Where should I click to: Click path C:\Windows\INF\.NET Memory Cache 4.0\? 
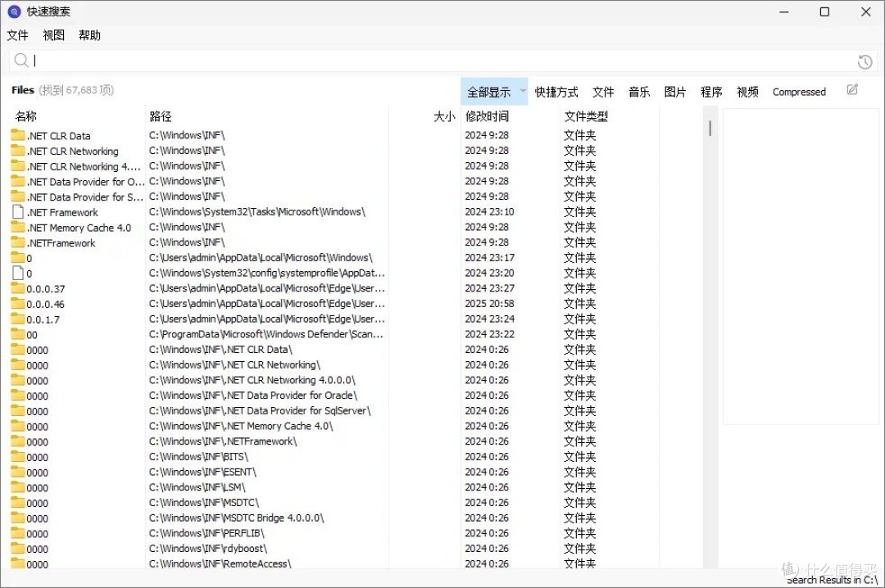pos(241,426)
